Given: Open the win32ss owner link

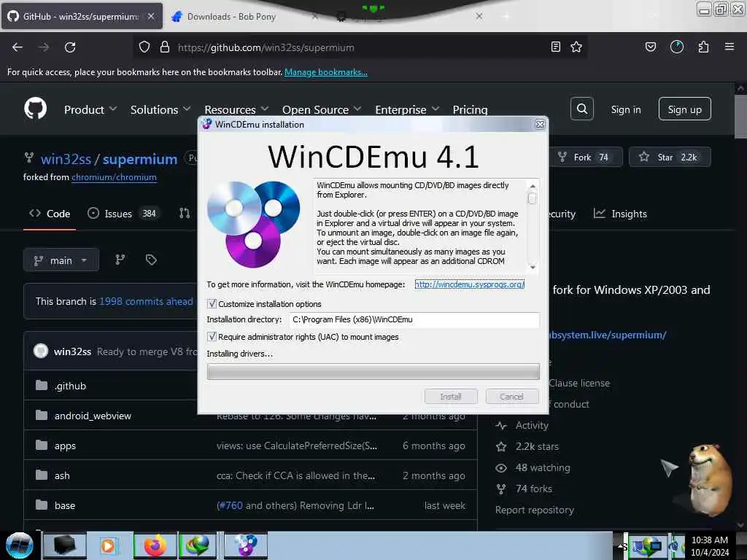Looking at the screenshot, I should pyautogui.click(x=66, y=159).
